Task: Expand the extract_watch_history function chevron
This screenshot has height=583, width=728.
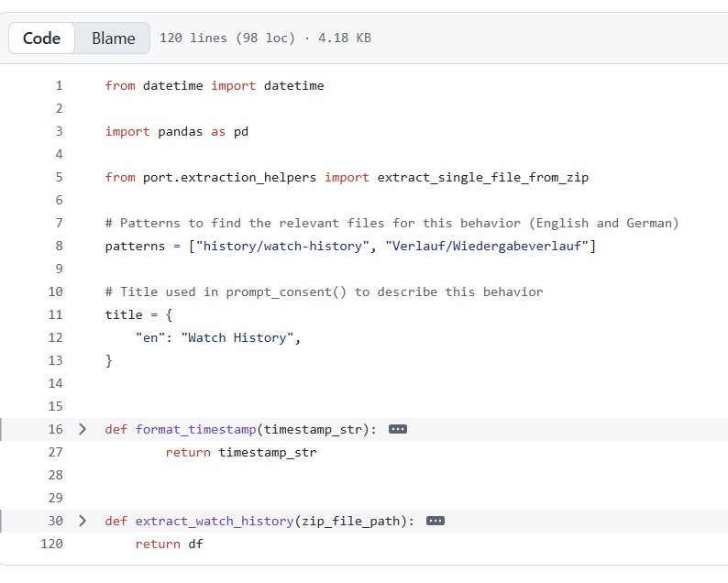Action: click(83, 521)
